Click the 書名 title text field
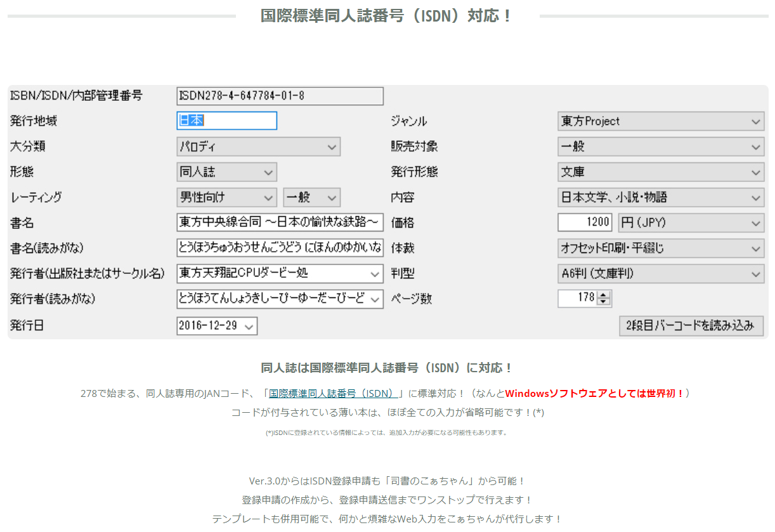The height and width of the screenshot is (532, 775). [280, 223]
